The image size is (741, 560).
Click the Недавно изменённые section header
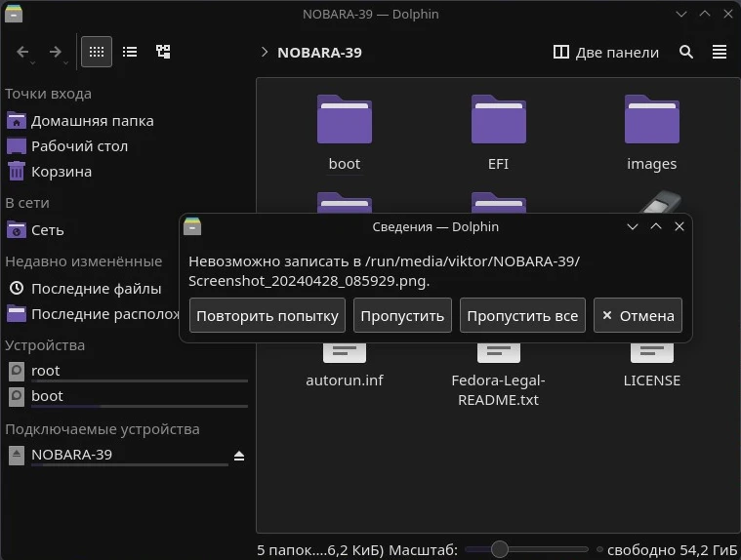coord(84,261)
